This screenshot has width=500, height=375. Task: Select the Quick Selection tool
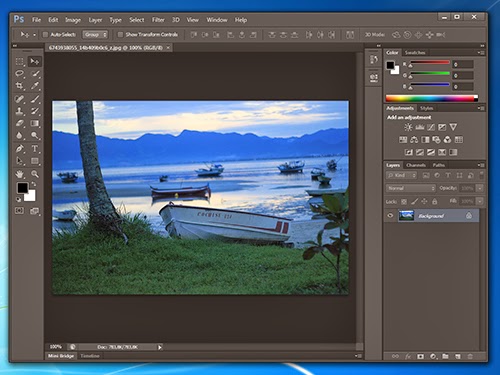pyautogui.click(x=35, y=73)
